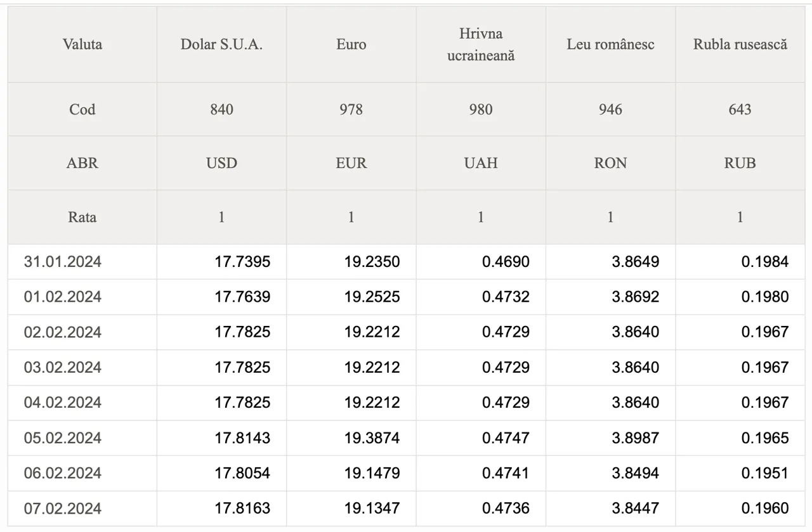The width and height of the screenshot is (812, 532).
Task: Click the Rata label cell
Action: coord(82,217)
